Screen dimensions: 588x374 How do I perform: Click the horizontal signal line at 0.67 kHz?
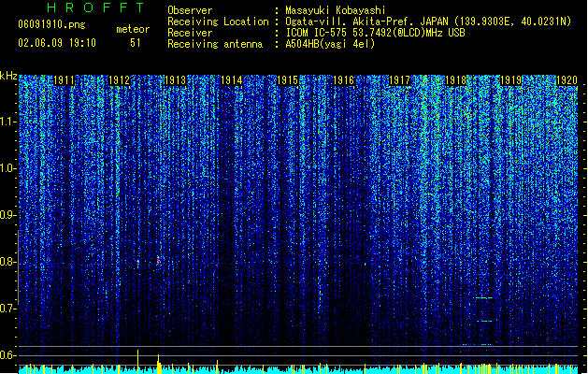[483, 321]
